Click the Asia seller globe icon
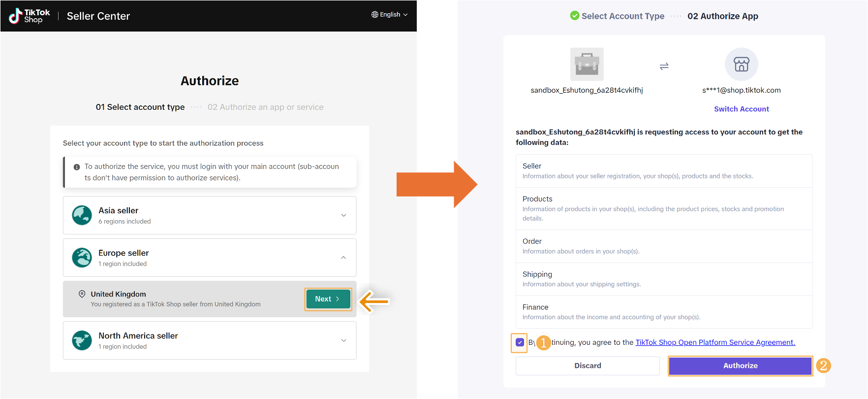 [82, 215]
